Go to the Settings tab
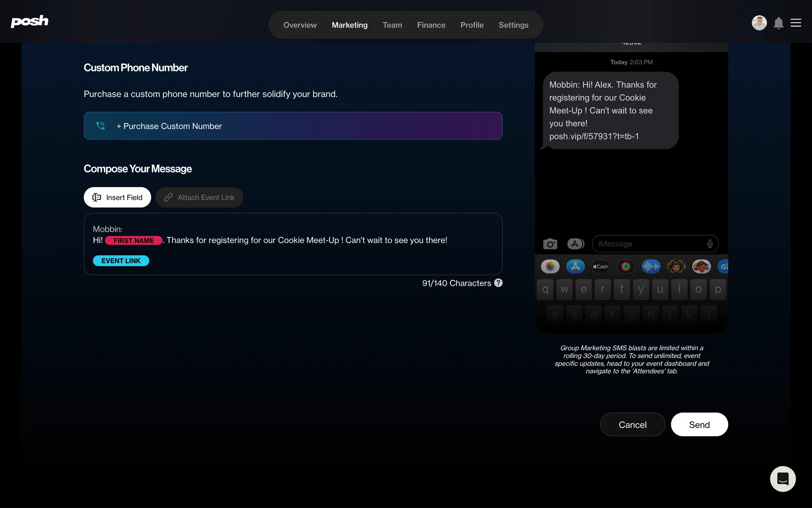The height and width of the screenshot is (508, 812). tap(513, 25)
